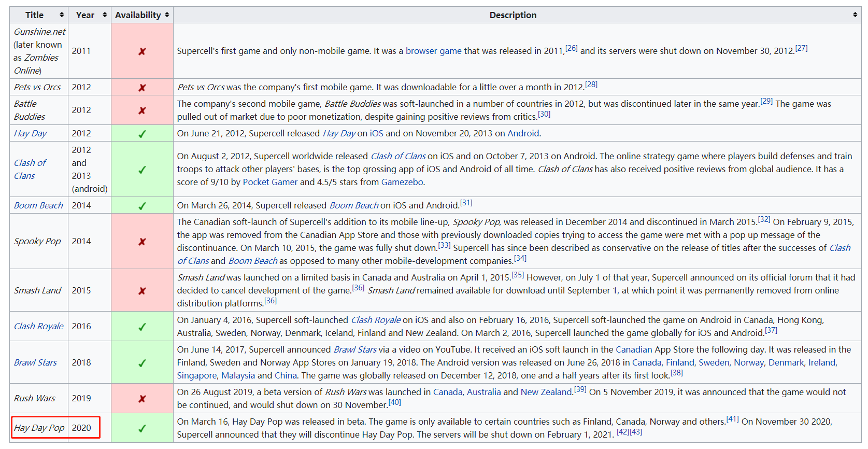Follow the browser game link
Viewport: 868px width, 449px height.
pos(433,51)
